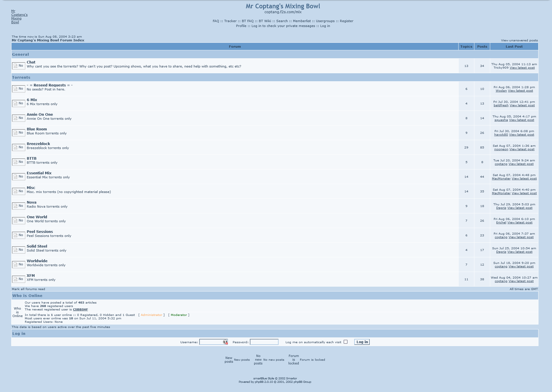Click the folder icon next to Breezeblock forum
The image size is (552, 392).
pos(18,147)
